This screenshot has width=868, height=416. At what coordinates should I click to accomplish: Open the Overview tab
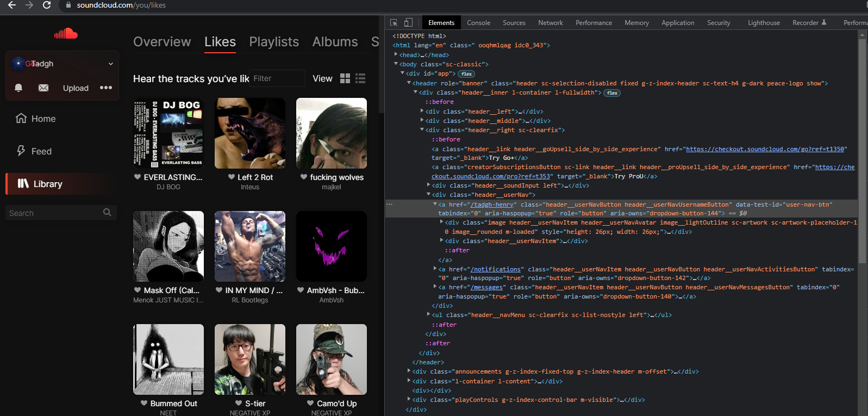pos(162,42)
